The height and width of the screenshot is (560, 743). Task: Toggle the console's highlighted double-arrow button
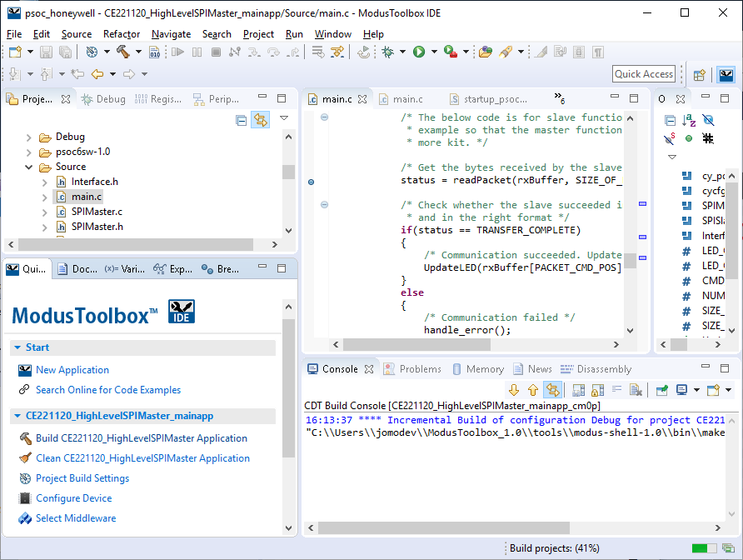click(x=551, y=390)
